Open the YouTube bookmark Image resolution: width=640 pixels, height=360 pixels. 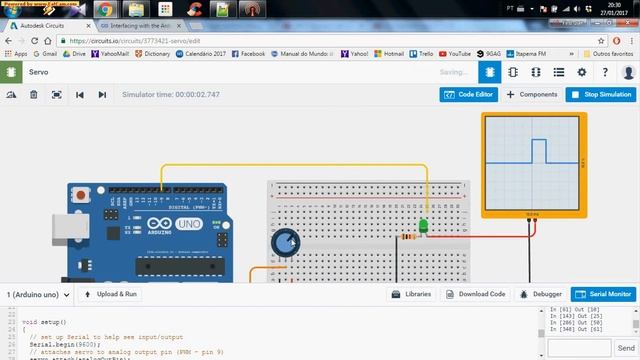pyautogui.click(x=455, y=54)
